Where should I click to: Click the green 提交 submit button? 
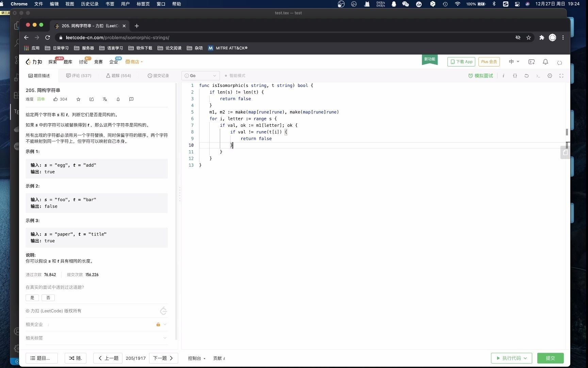click(550, 358)
